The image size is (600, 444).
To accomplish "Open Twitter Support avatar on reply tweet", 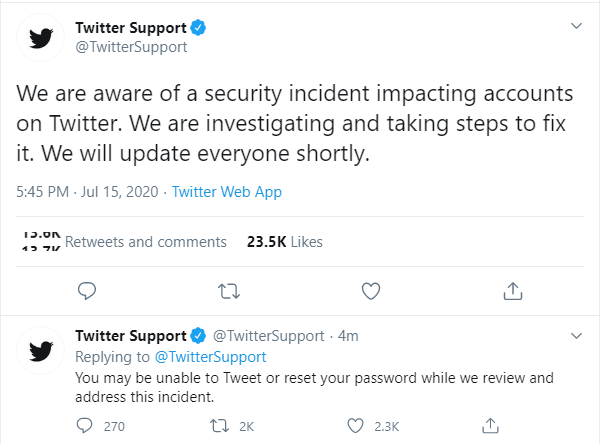I will pyautogui.click(x=41, y=350).
